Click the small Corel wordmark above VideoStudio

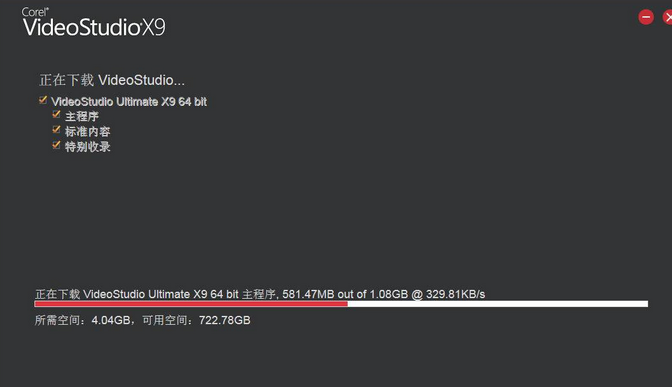pos(35,12)
